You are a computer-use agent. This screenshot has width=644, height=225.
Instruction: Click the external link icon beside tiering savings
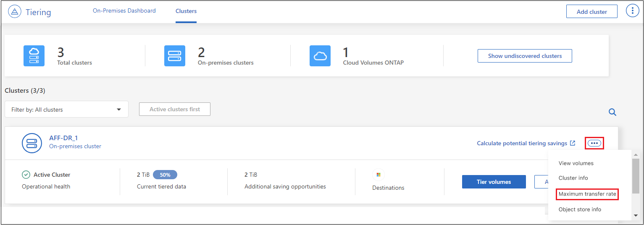pos(573,143)
